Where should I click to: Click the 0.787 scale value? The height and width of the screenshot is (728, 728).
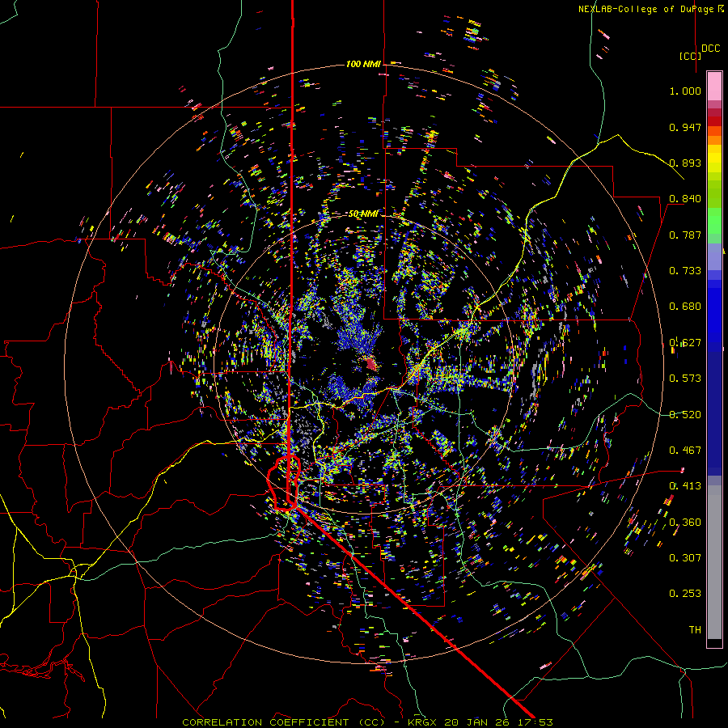[685, 235]
